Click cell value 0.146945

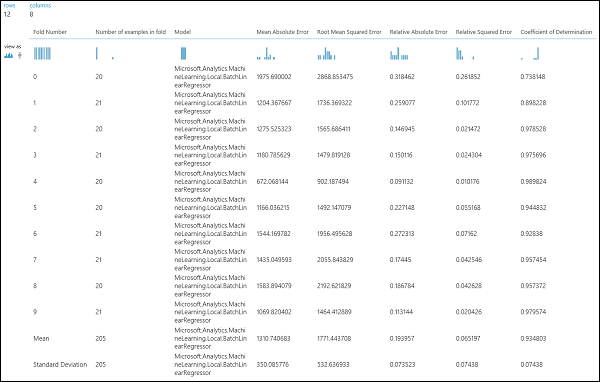(402, 129)
